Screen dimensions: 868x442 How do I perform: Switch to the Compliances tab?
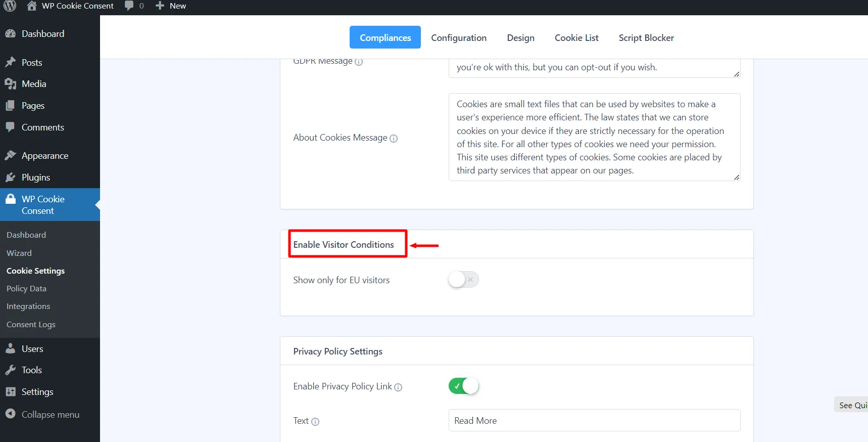tap(385, 37)
